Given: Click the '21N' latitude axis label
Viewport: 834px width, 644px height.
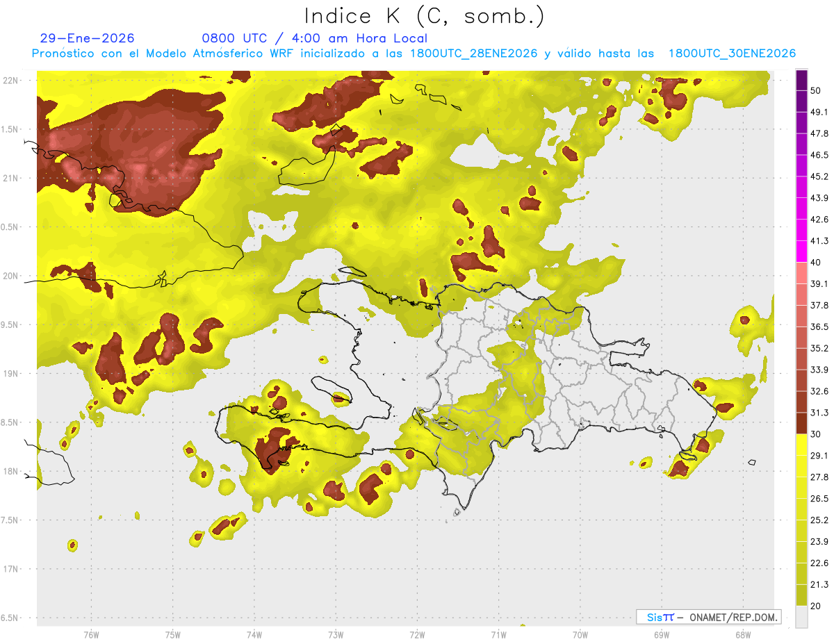Looking at the screenshot, I should [x=11, y=178].
